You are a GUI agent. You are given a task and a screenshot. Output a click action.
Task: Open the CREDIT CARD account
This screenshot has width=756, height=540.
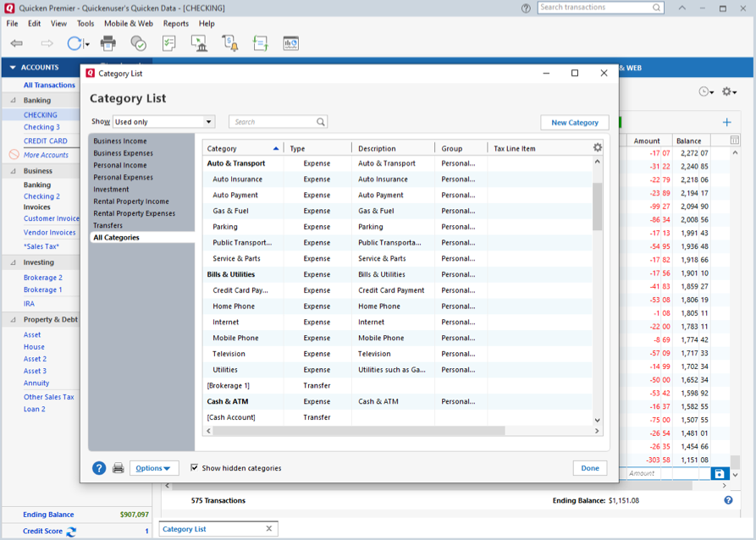tap(46, 141)
